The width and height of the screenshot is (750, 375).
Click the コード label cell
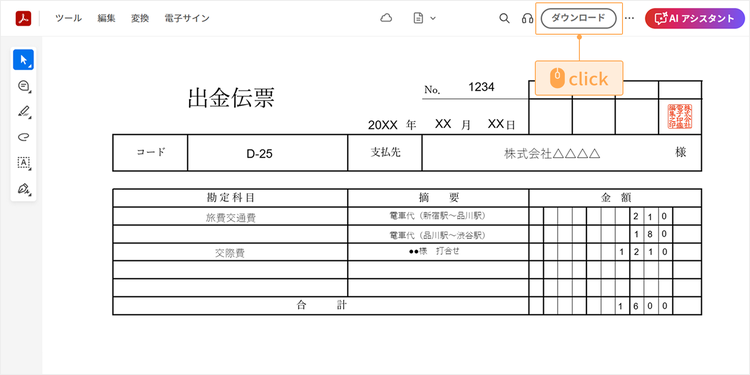tap(150, 153)
